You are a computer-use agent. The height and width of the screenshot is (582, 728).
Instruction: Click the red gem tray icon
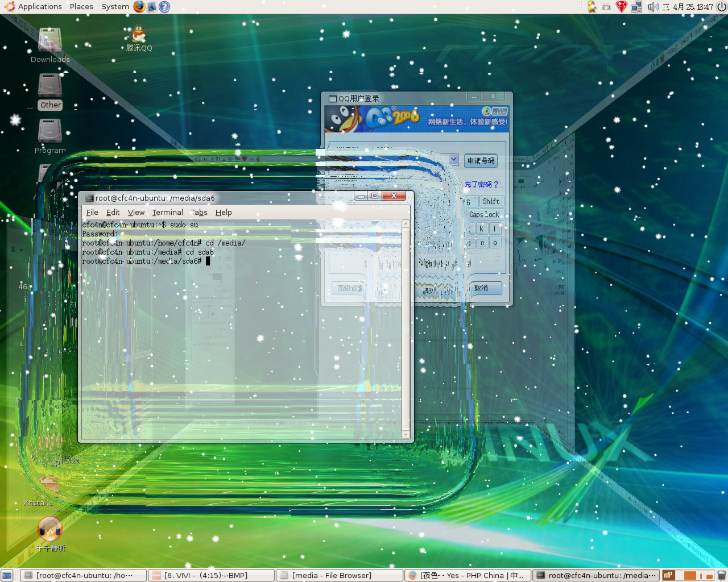[621, 7]
